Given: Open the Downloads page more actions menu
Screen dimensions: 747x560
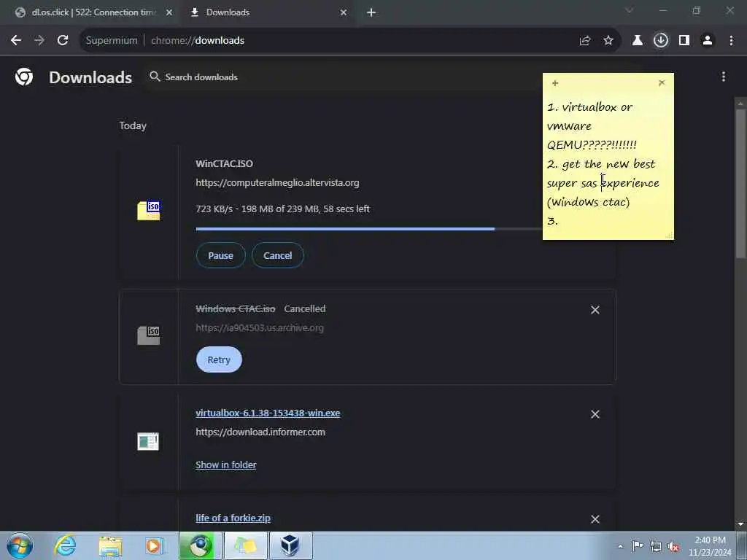Looking at the screenshot, I should (723, 77).
